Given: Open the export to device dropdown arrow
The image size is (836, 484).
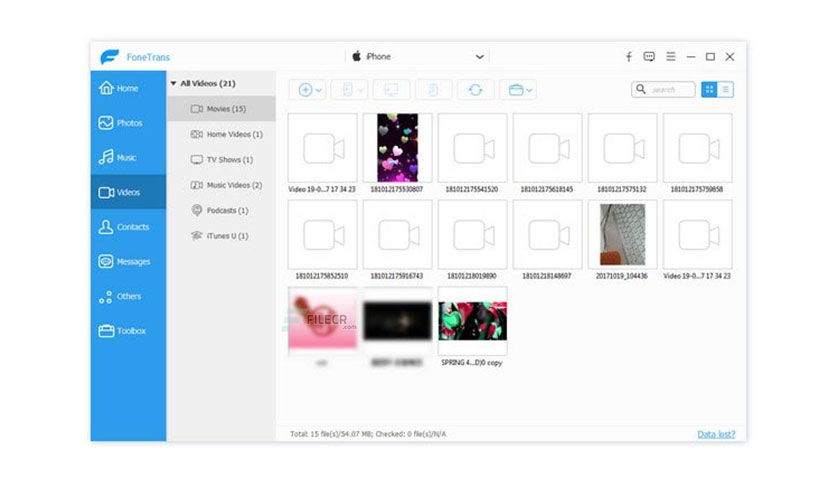Looking at the screenshot, I should 360,90.
